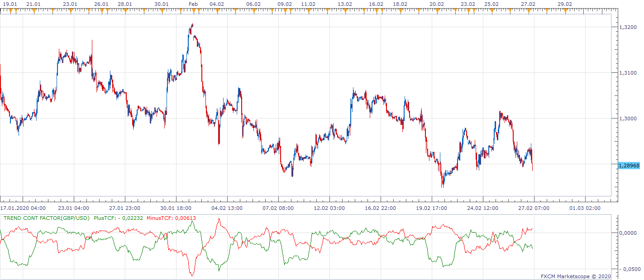Click the 27.02 07:00 time axis label

[534, 208]
